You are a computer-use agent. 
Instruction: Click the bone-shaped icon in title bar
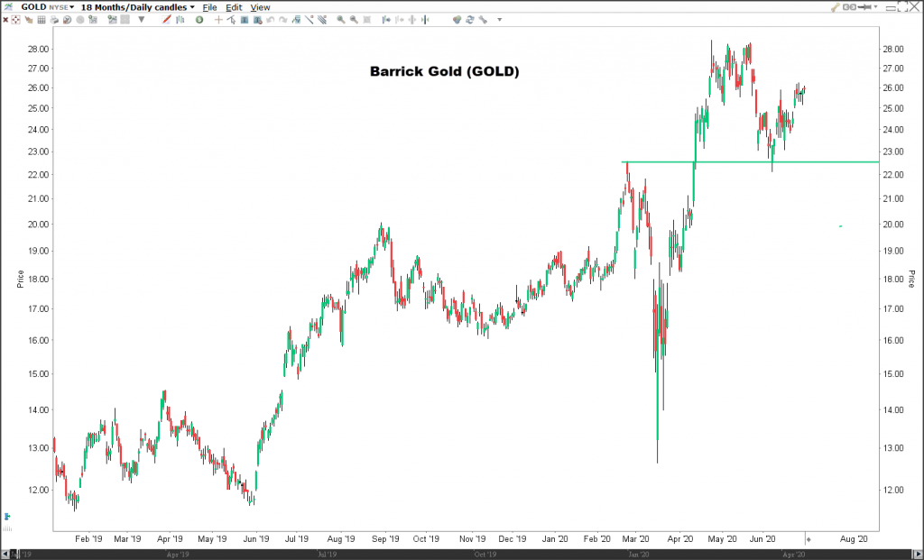[x=835, y=7]
